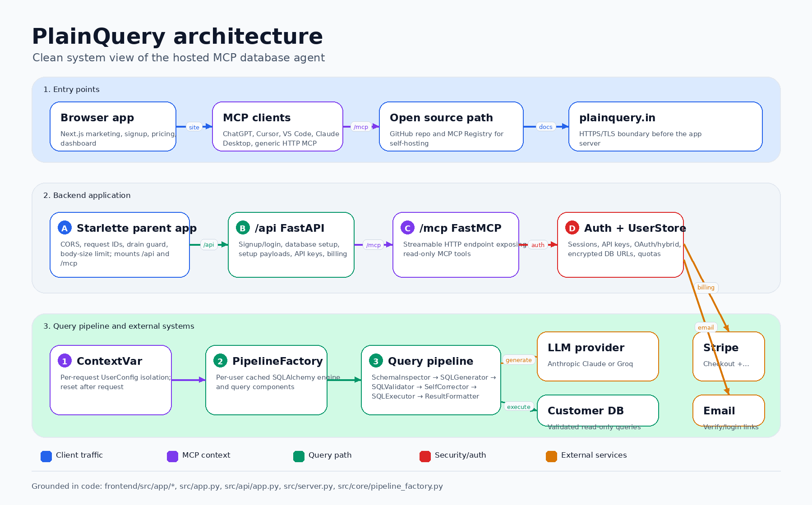This screenshot has height=505, width=812.
Task: Click the 'PipelineFactory' heading
Action: tap(277, 361)
